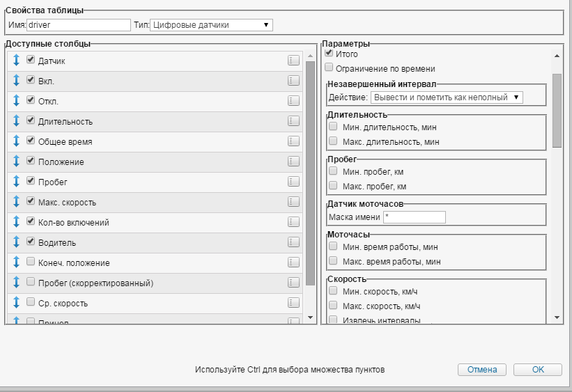
Task: Click the reorder arrows icon beside Длительность
Action: [x=16, y=122]
